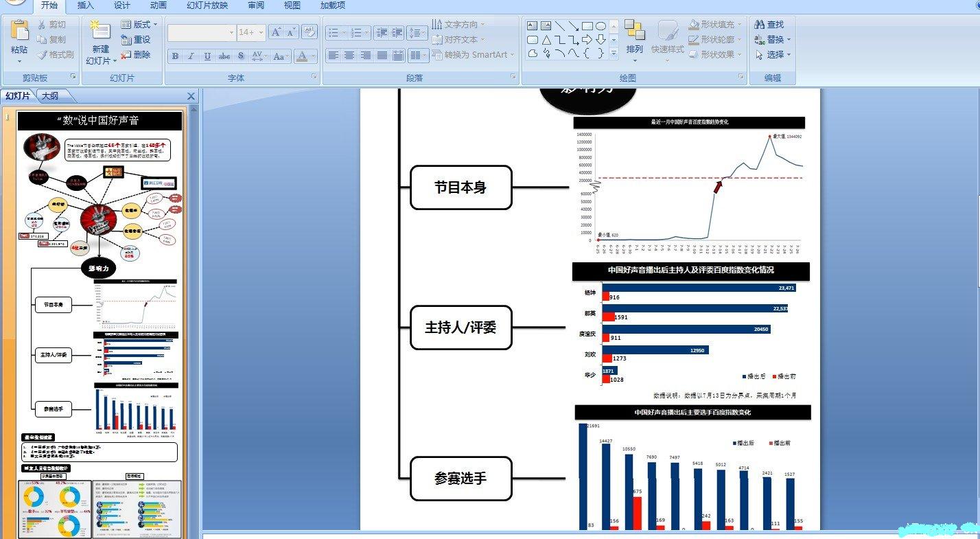
Task: Open 段落 group dialog launcher
Action: coord(513,77)
